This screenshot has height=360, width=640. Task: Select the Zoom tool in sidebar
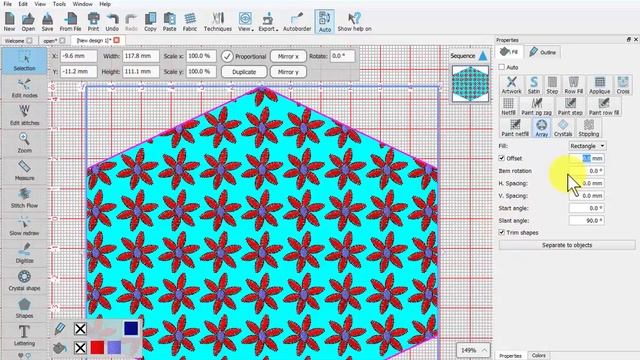click(24, 143)
